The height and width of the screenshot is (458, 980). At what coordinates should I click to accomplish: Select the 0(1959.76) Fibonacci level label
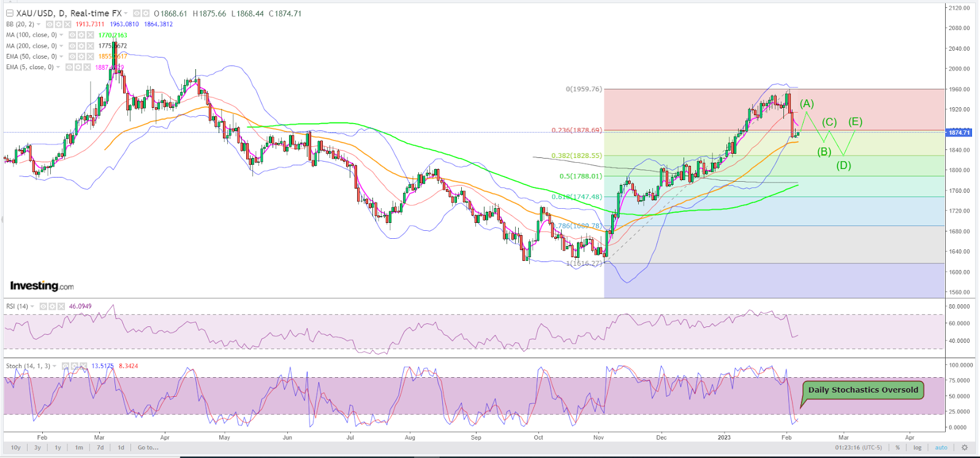tap(584, 89)
